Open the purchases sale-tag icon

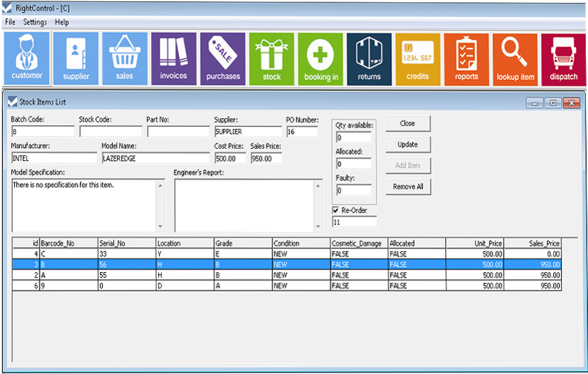pyautogui.click(x=223, y=58)
